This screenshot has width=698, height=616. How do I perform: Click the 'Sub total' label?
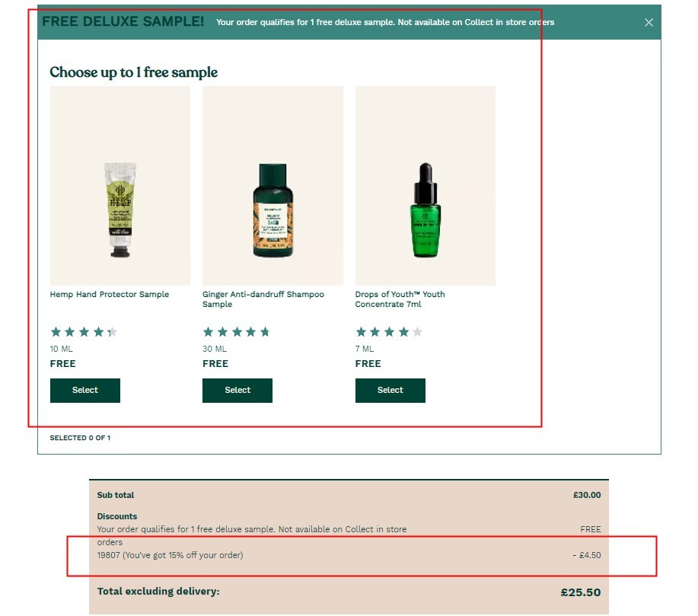tap(115, 495)
